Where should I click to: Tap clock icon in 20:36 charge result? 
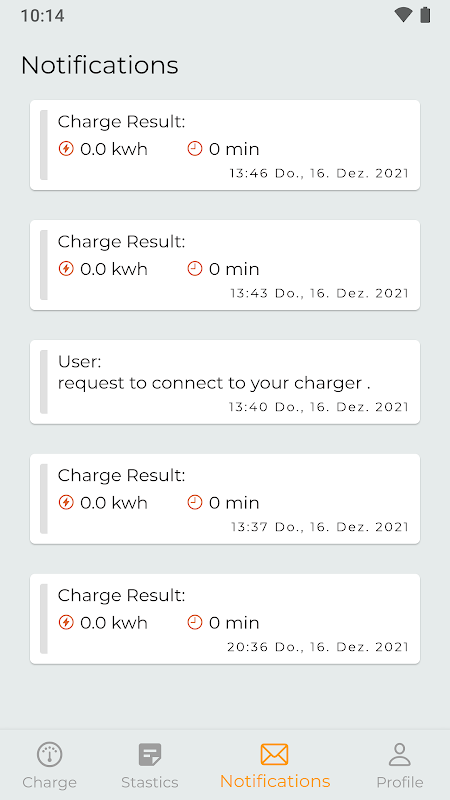tap(195, 622)
